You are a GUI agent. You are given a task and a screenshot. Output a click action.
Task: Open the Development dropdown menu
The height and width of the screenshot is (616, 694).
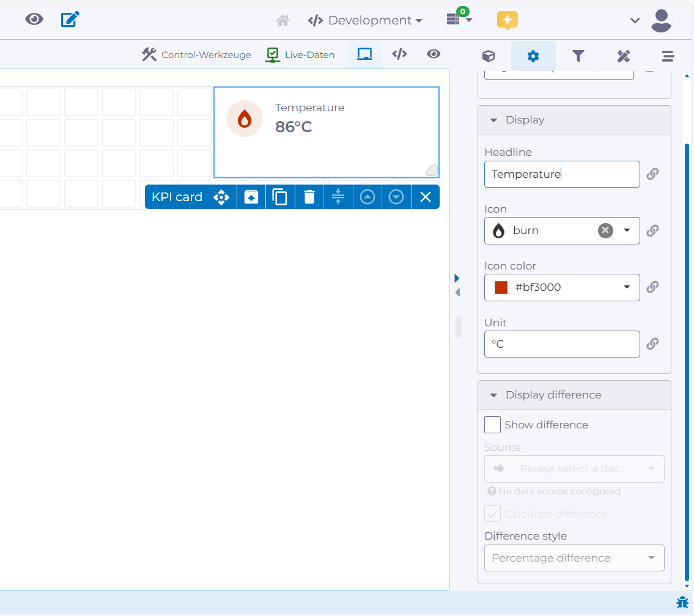tap(365, 20)
